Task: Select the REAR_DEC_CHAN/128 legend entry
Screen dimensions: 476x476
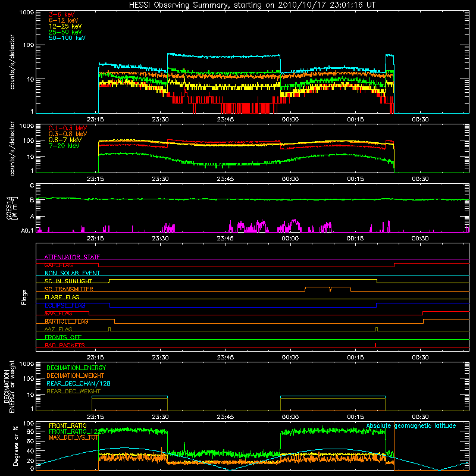Action: pos(79,383)
